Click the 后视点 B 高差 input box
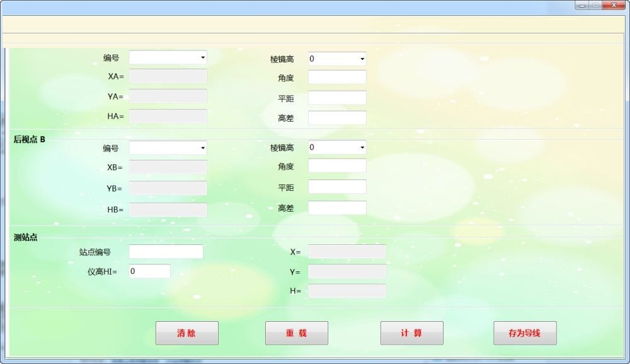The image size is (630, 364). point(337,208)
